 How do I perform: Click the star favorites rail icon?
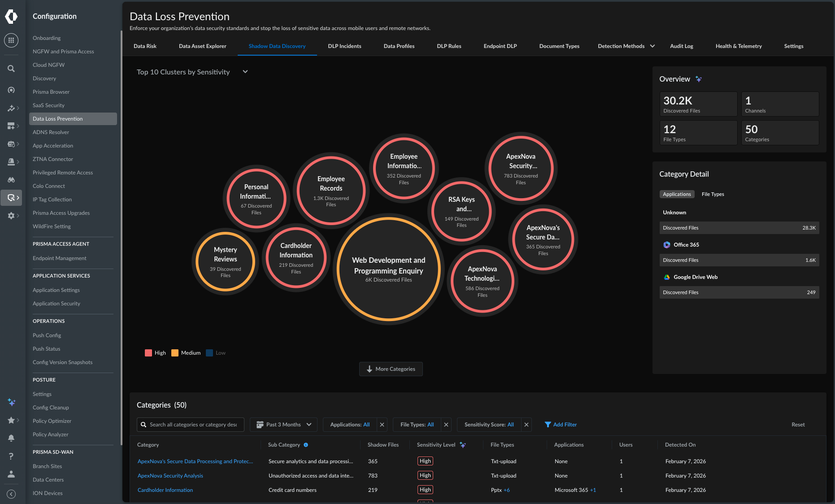(x=11, y=420)
